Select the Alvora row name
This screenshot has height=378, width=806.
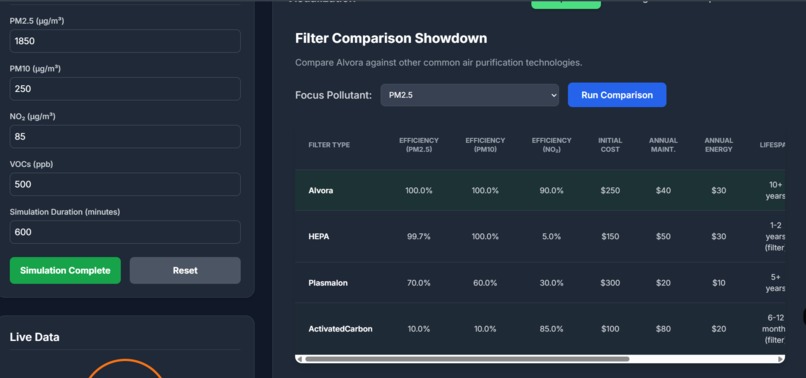coord(321,190)
